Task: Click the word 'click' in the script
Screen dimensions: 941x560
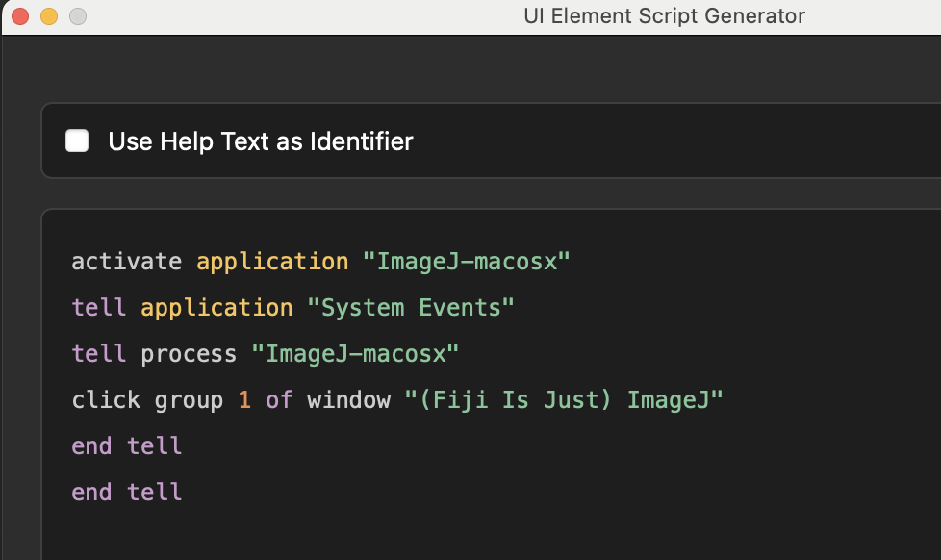Action: point(106,400)
